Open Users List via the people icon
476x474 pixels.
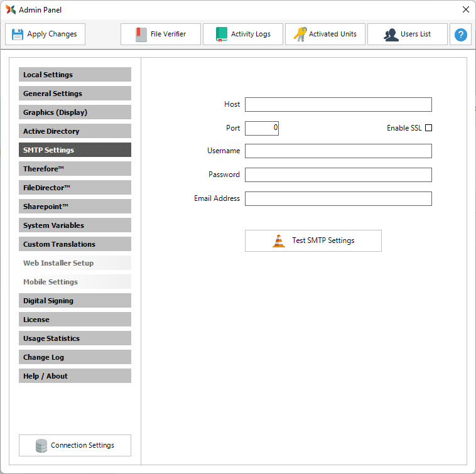[391, 35]
